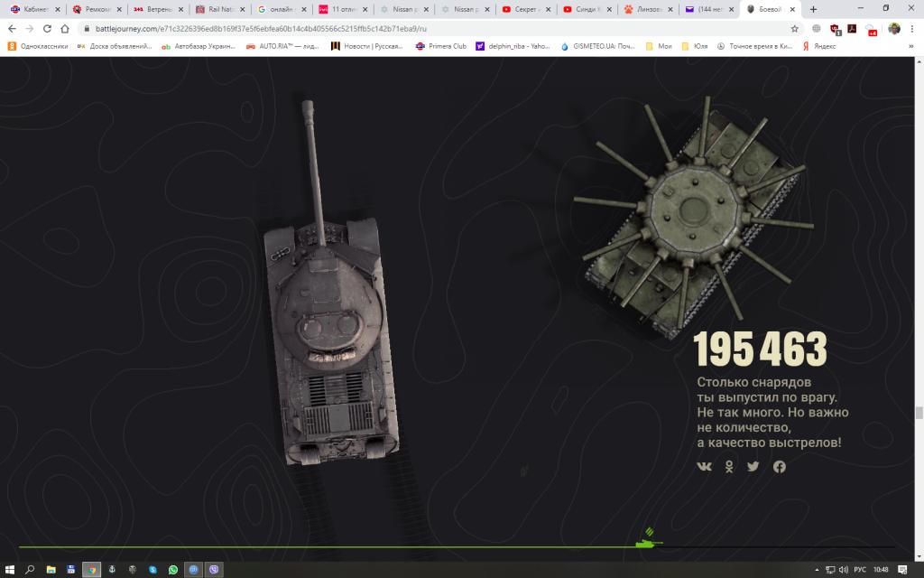This screenshot has height=578, width=924.
Task: Click the scrollbar down arrow
Action: pyautogui.click(x=919, y=556)
